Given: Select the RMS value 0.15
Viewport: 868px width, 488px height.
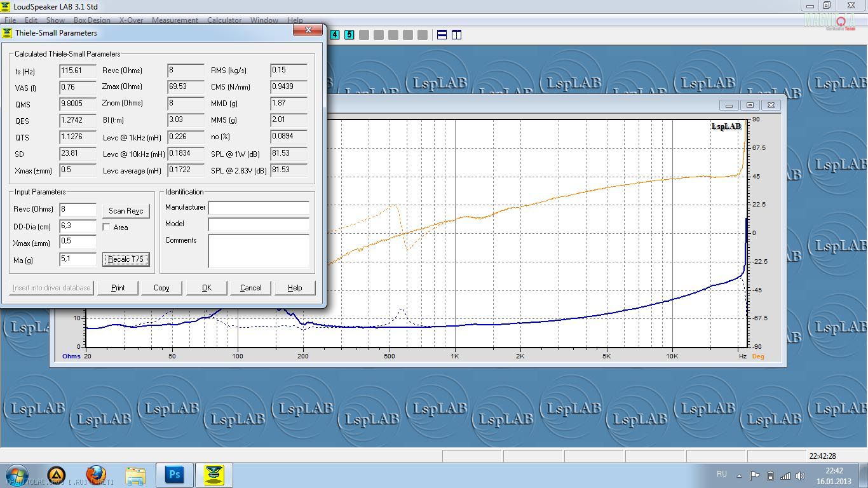Looking at the screenshot, I should click(289, 70).
